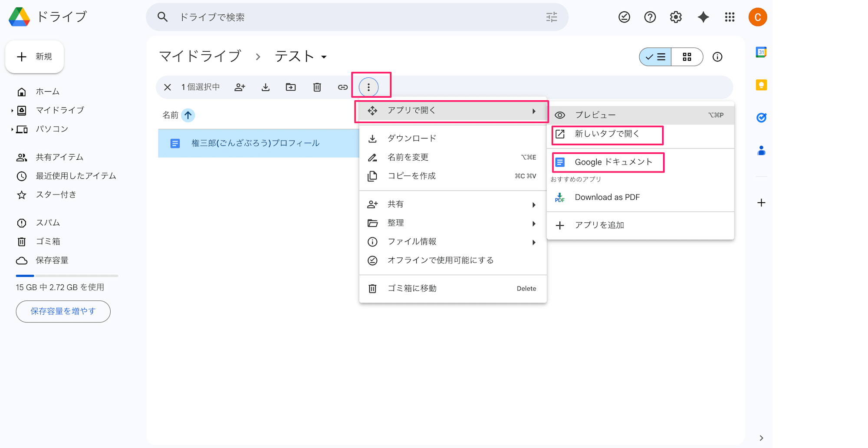Image resolution: width=868 pixels, height=448 pixels.
Task: Open the Google apps launcher grid
Action: [x=730, y=17]
